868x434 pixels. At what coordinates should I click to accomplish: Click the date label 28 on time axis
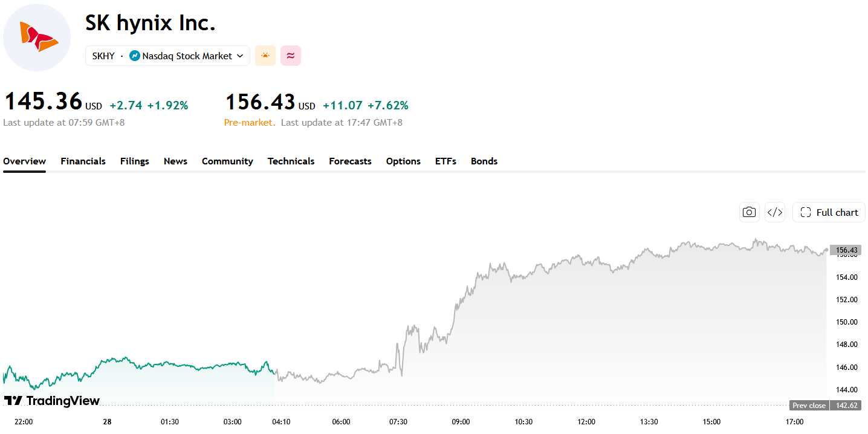click(x=107, y=422)
